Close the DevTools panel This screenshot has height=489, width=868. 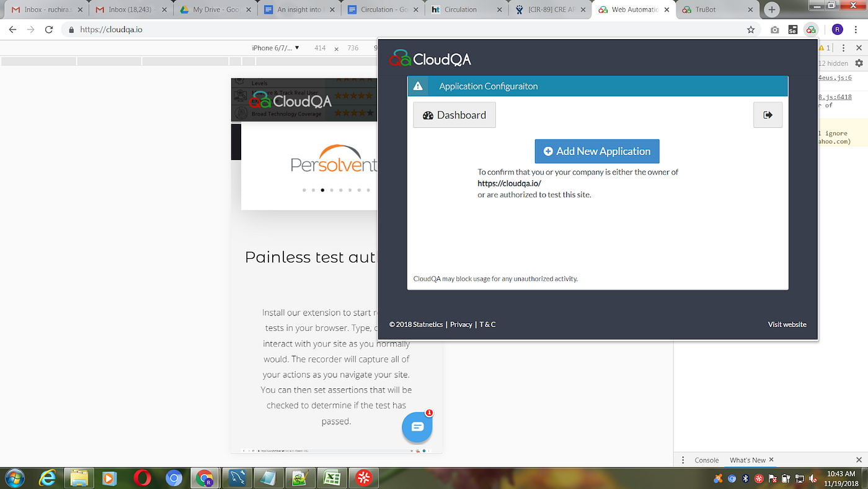click(859, 48)
